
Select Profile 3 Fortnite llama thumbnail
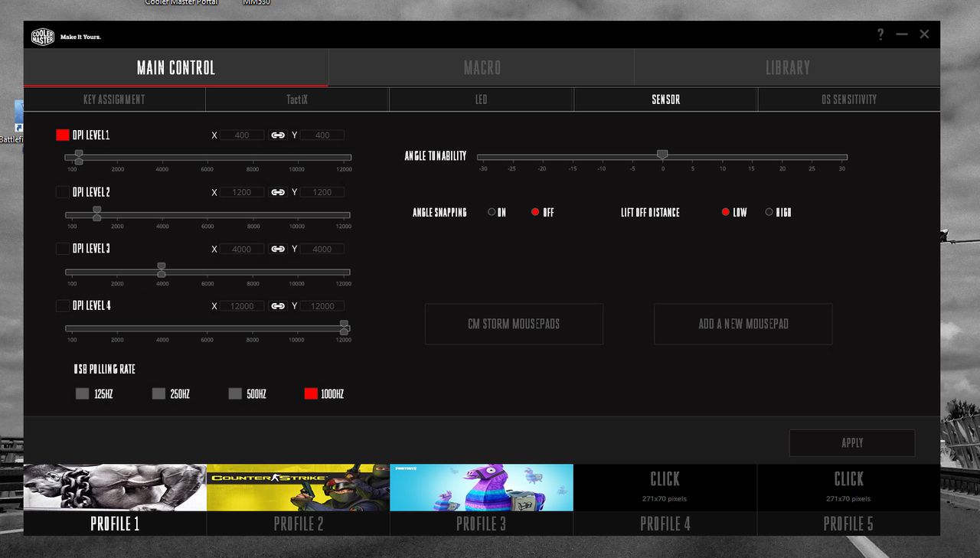pos(482,487)
